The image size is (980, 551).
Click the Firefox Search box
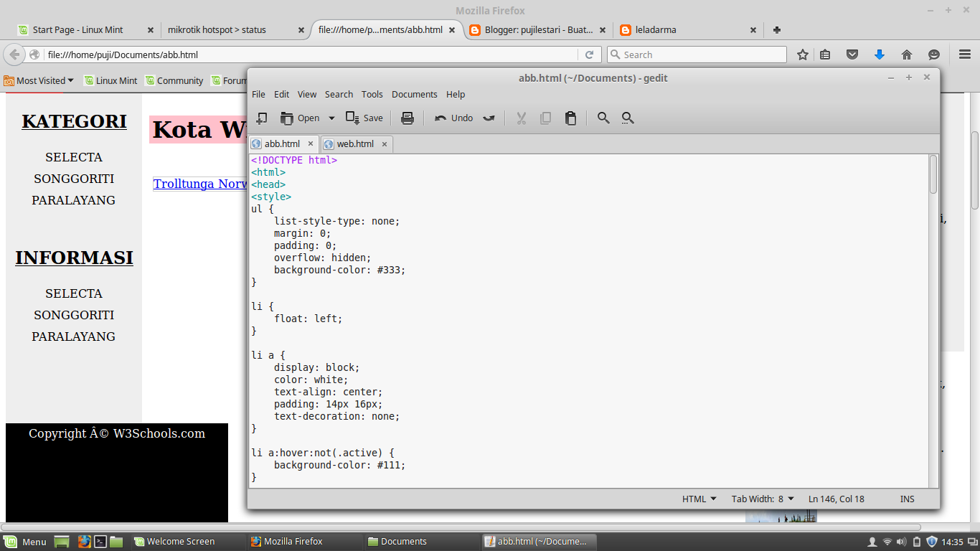coord(697,55)
